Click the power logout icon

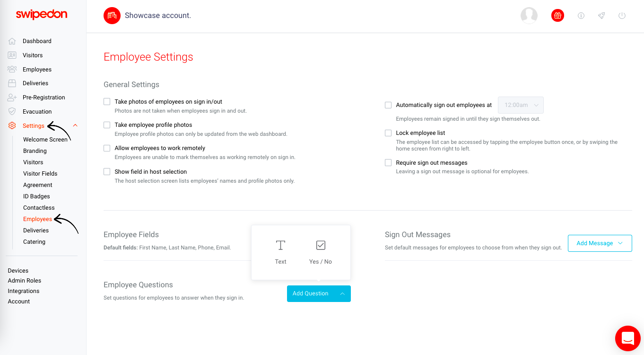(x=622, y=16)
